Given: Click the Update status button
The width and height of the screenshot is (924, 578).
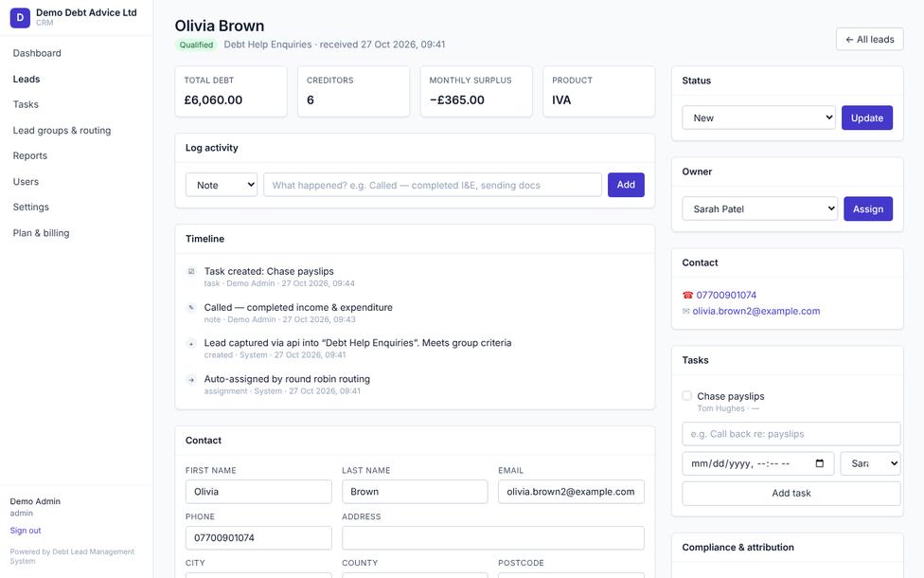Looking at the screenshot, I should (867, 117).
